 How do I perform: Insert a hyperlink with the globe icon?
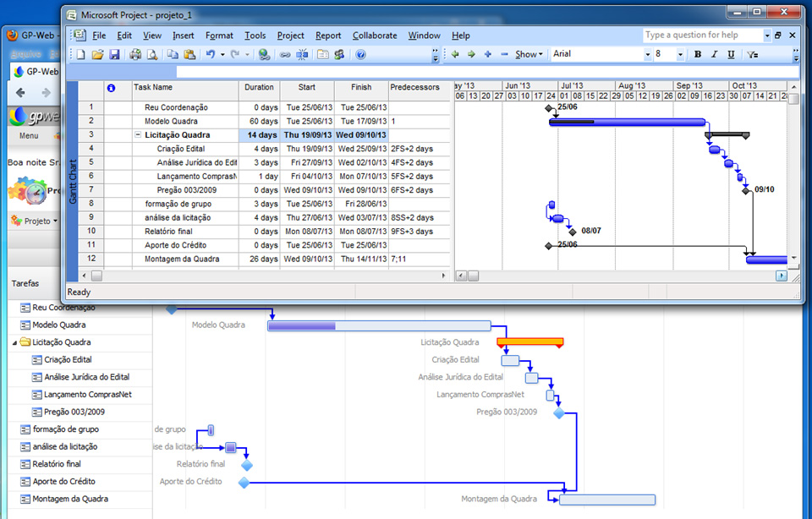tap(264, 54)
